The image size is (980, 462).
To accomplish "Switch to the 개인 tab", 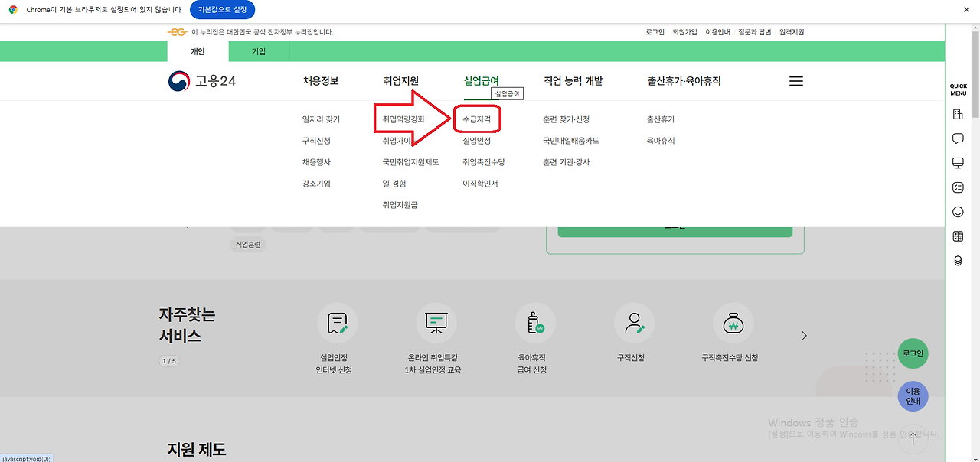I will click(x=198, y=52).
